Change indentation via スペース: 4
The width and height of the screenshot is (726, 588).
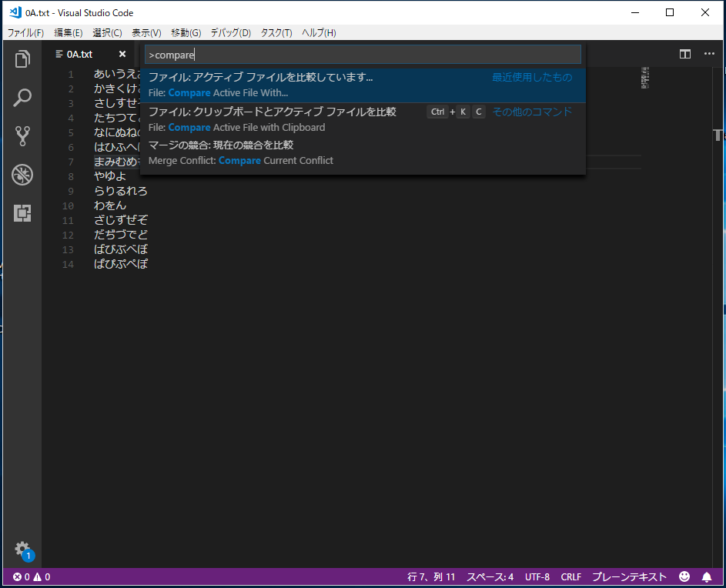point(490,577)
